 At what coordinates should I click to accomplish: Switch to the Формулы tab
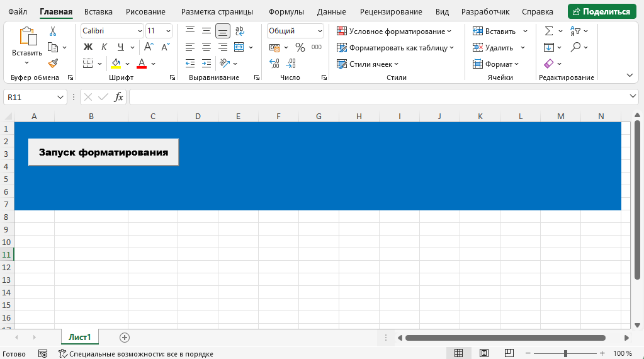pos(286,11)
